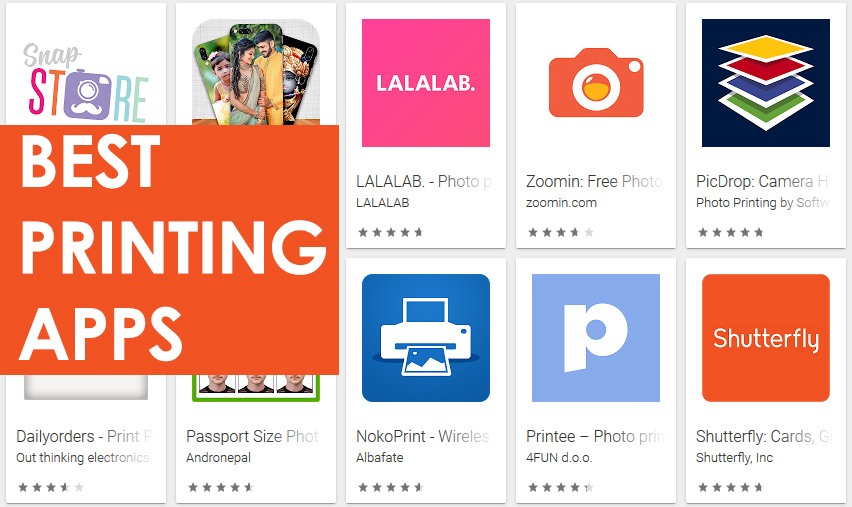
Task: Open the zoomin.com developer link
Action: (x=561, y=203)
